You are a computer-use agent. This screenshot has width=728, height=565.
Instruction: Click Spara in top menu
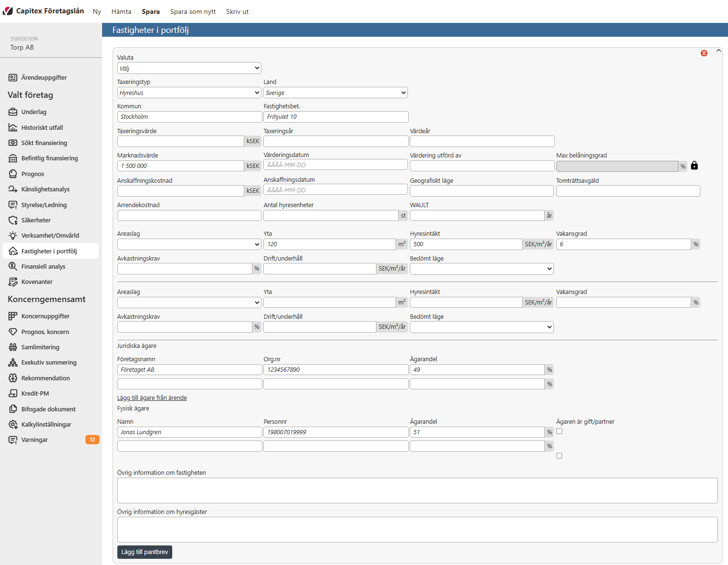[x=151, y=11]
